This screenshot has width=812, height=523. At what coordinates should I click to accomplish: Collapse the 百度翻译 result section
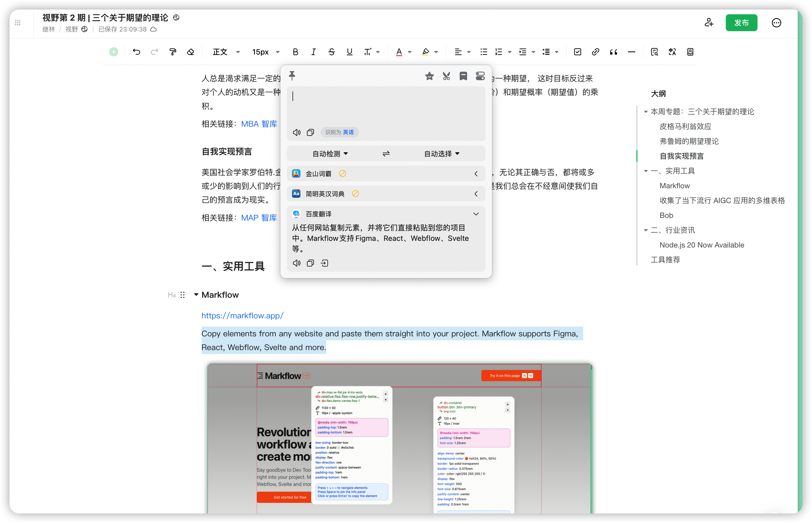click(x=476, y=214)
